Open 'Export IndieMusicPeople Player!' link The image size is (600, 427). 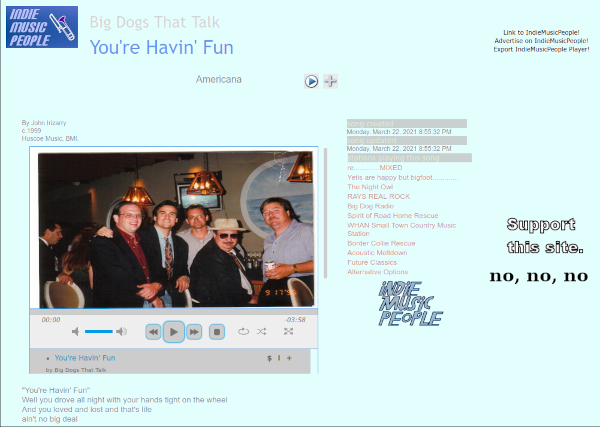click(541, 49)
